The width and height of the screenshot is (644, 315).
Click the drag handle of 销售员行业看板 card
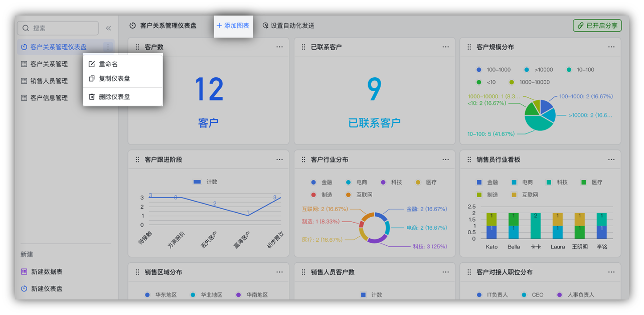pyautogui.click(x=469, y=160)
